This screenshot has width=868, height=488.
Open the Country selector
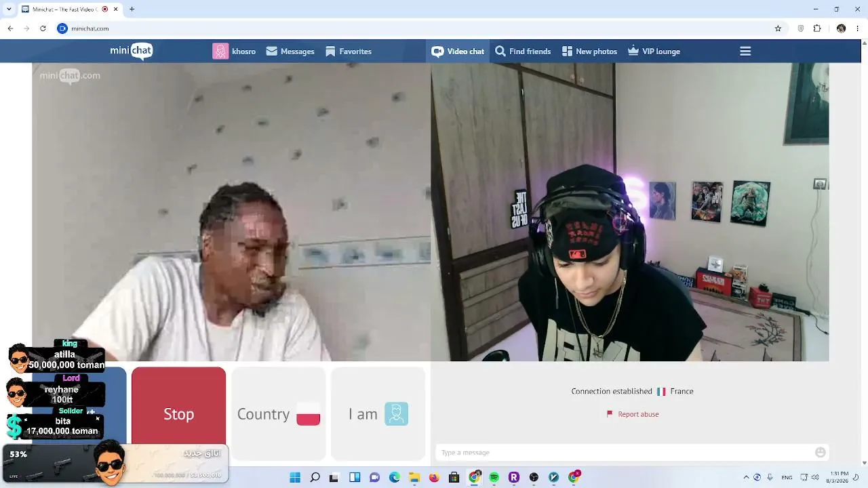tap(279, 413)
